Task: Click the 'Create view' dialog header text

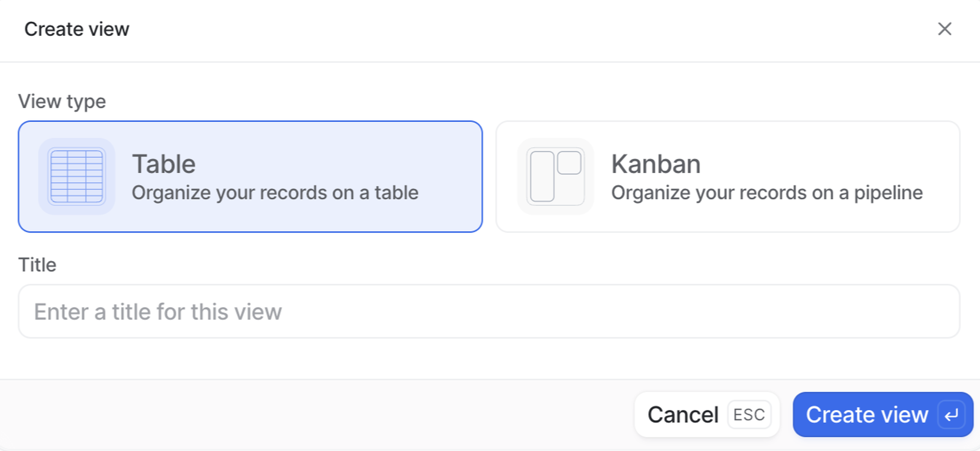Action: pos(77,29)
